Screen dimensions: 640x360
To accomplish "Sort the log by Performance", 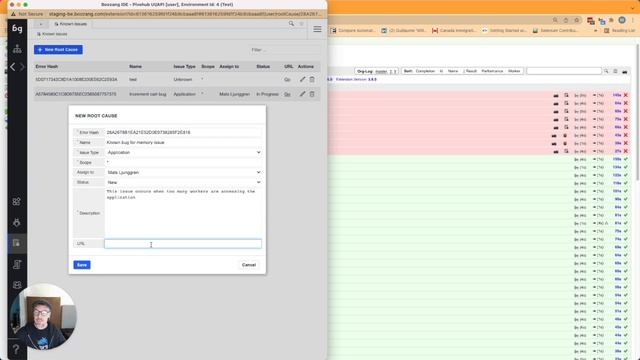I will coord(492,71).
